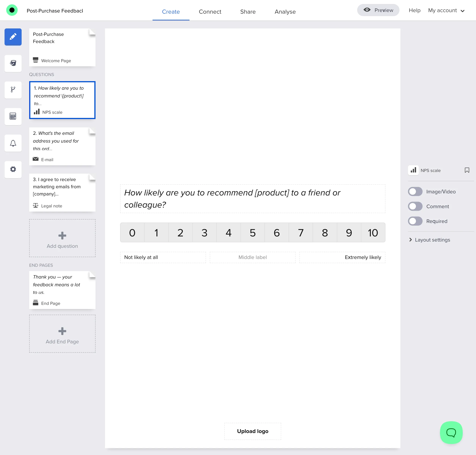Click the Add End Page label
The height and width of the screenshot is (455, 476).
tap(62, 342)
